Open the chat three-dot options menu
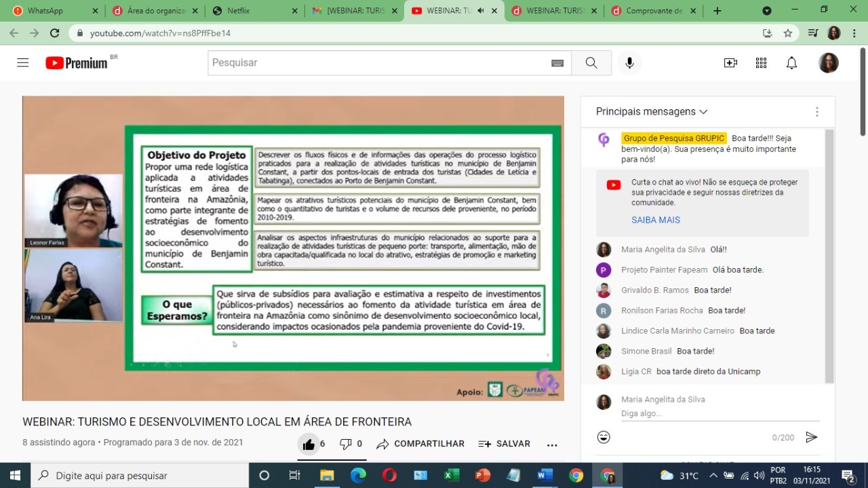Image resolution: width=868 pixels, height=488 pixels. pyautogui.click(x=816, y=111)
